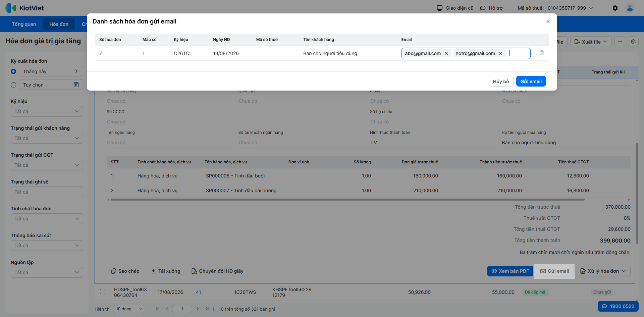Screen dimensions: 644x317
Task: Remove abc@gmail.com email tag
Action: click(446, 53)
